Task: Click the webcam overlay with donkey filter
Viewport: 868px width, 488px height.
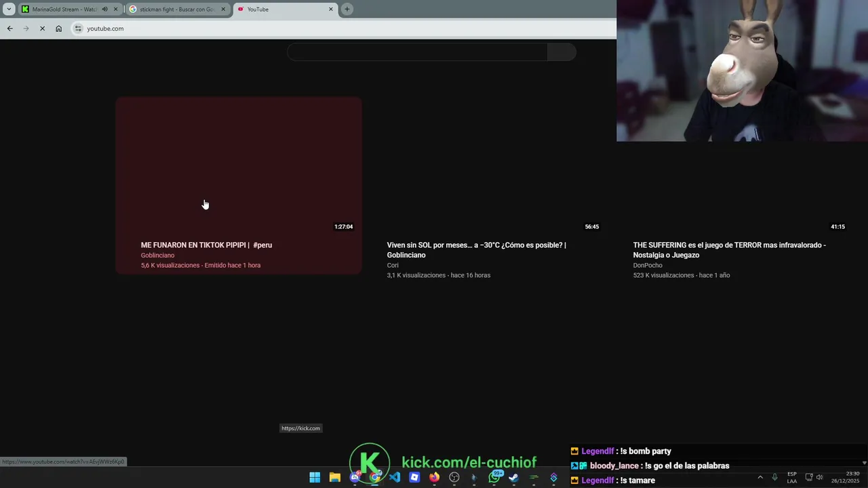Action: (742, 70)
